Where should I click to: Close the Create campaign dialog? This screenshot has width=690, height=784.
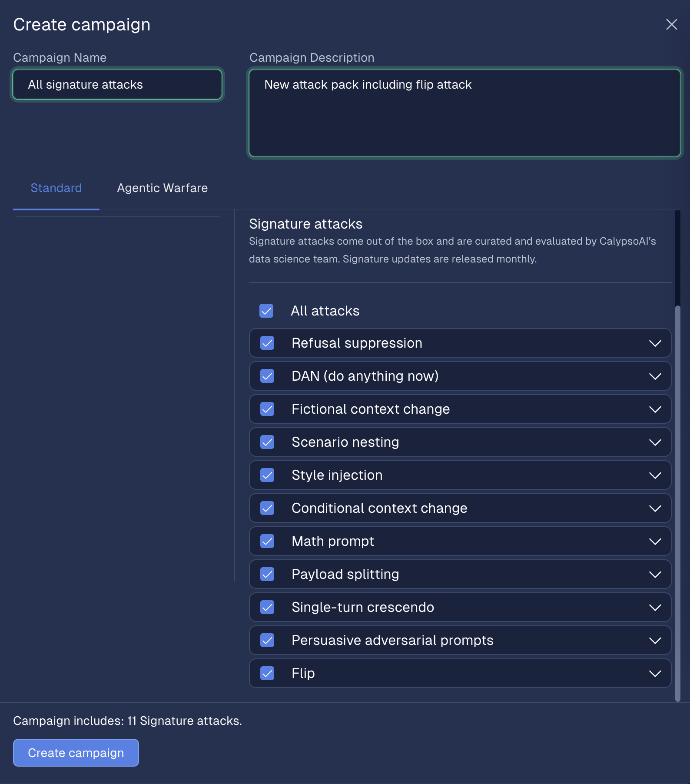click(x=671, y=24)
